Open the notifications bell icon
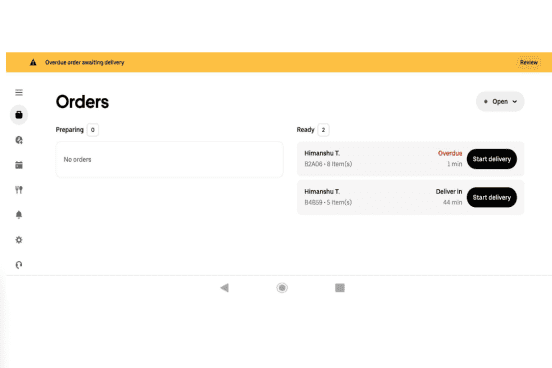552x368 pixels. 19,215
